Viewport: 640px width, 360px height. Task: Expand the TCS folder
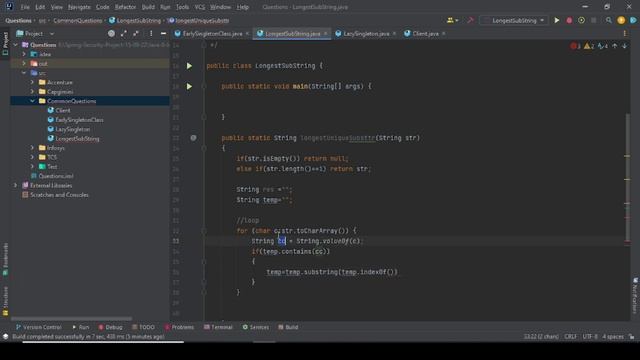(32, 157)
